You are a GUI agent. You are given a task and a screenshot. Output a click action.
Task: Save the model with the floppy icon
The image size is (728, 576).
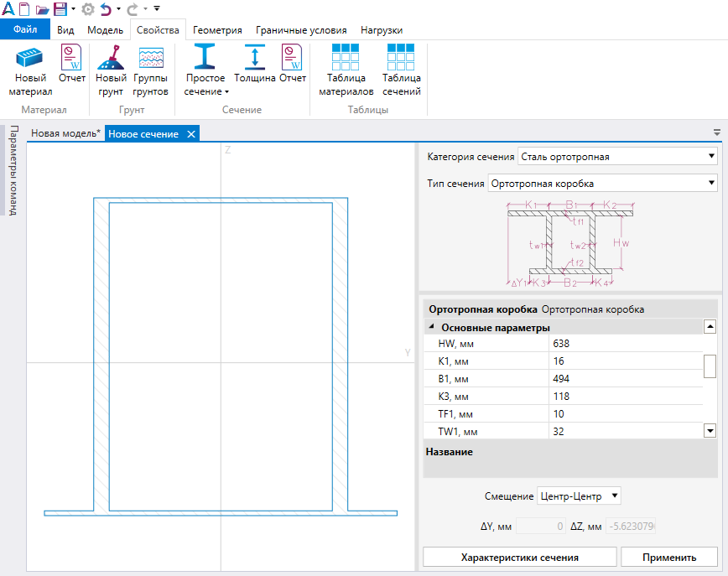click(60, 9)
